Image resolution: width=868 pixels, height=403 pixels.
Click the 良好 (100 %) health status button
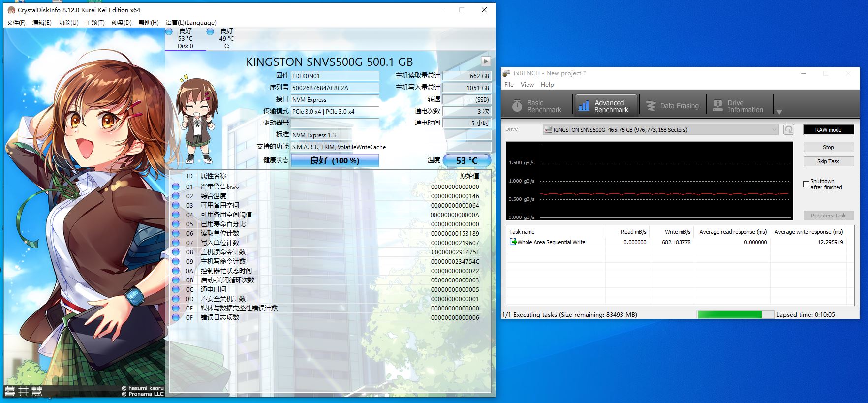tap(335, 160)
